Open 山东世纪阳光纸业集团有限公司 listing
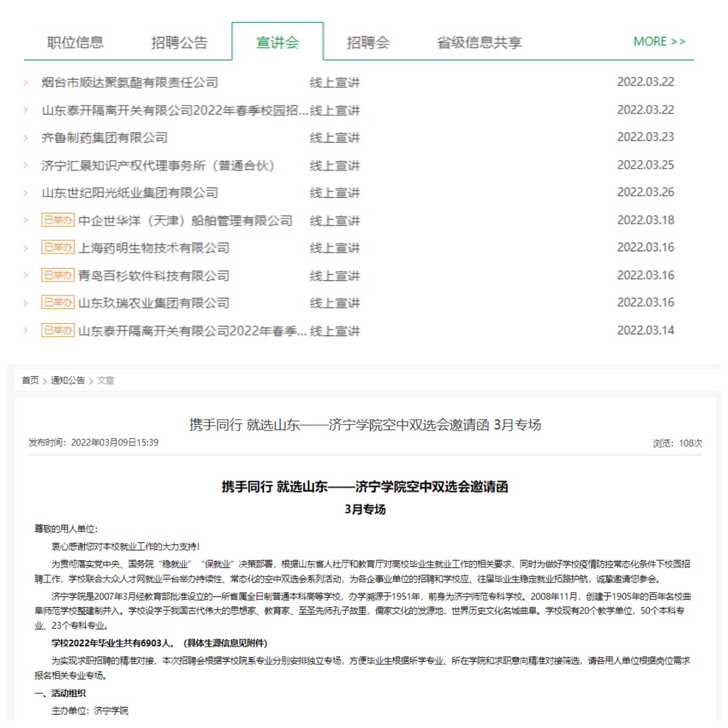728x728 pixels. [130, 193]
